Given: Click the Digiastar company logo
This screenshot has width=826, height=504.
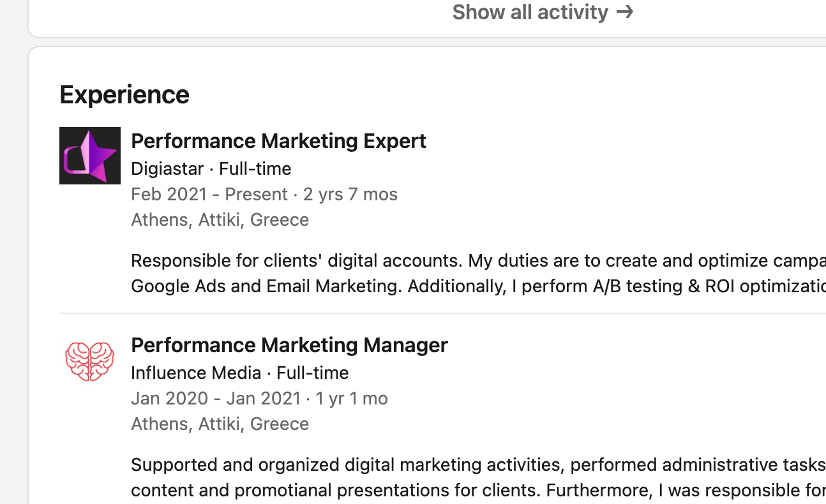Looking at the screenshot, I should (90, 156).
